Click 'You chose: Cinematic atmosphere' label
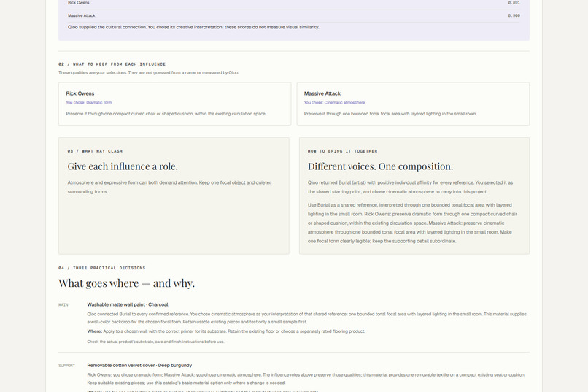The image size is (588, 392). tap(334, 102)
